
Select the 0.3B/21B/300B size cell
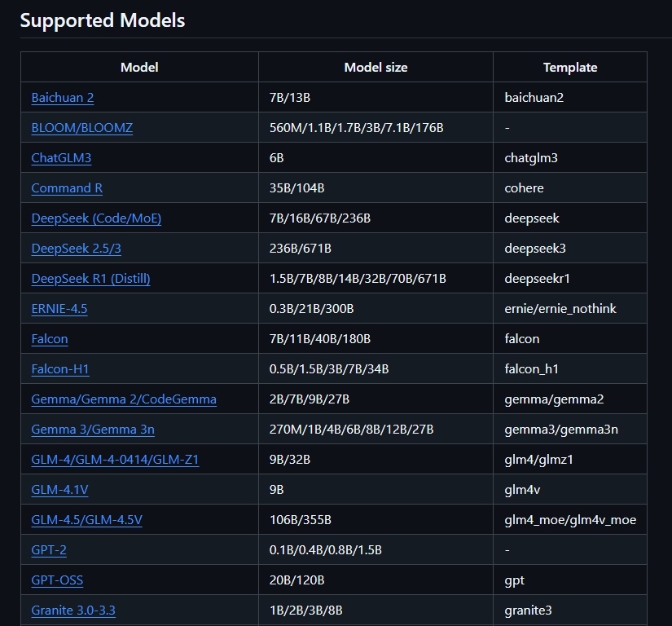click(x=376, y=308)
